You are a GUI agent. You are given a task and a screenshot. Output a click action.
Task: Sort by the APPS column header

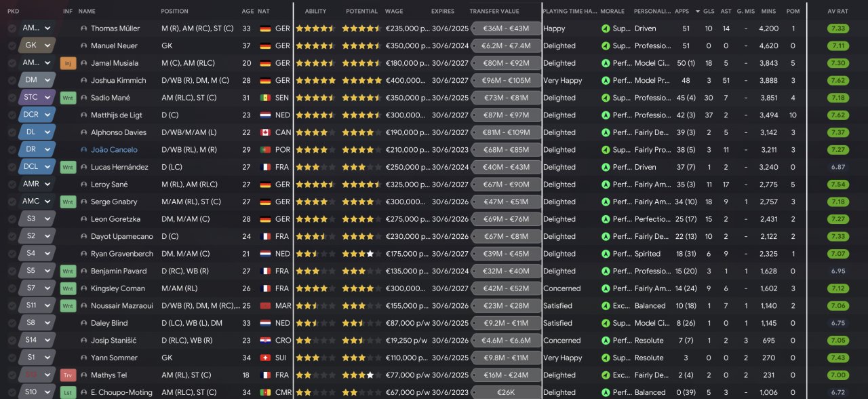pos(682,12)
